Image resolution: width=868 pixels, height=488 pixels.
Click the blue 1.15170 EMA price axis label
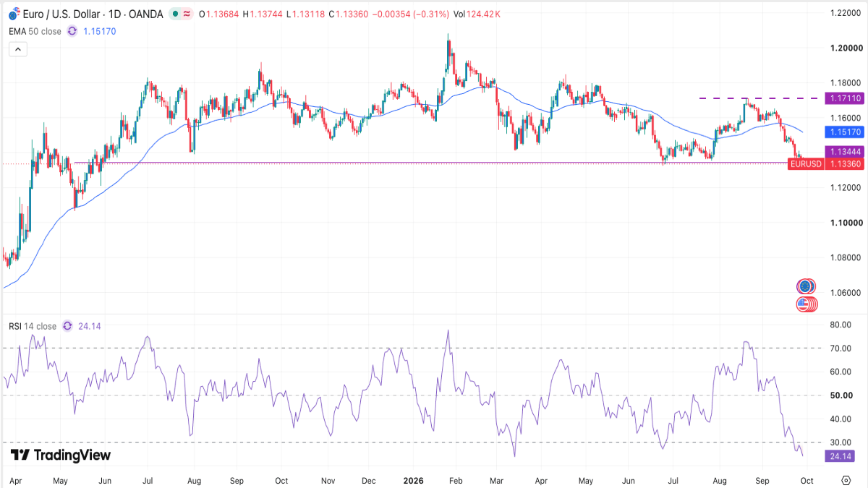[x=846, y=132]
